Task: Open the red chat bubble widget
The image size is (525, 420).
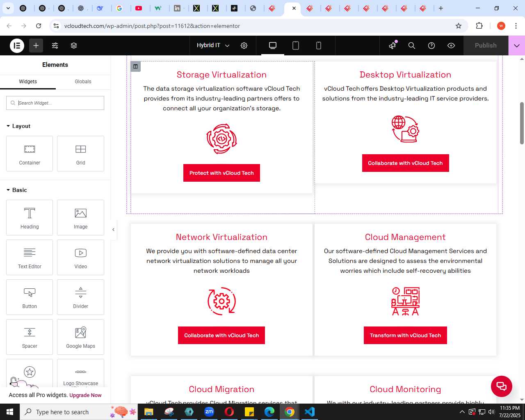Action: [x=502, y=386]
